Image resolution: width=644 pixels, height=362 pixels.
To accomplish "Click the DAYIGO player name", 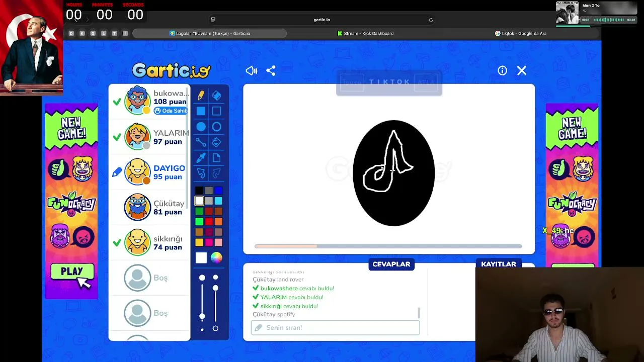I will pyautogui.click(x=169, y=168).
